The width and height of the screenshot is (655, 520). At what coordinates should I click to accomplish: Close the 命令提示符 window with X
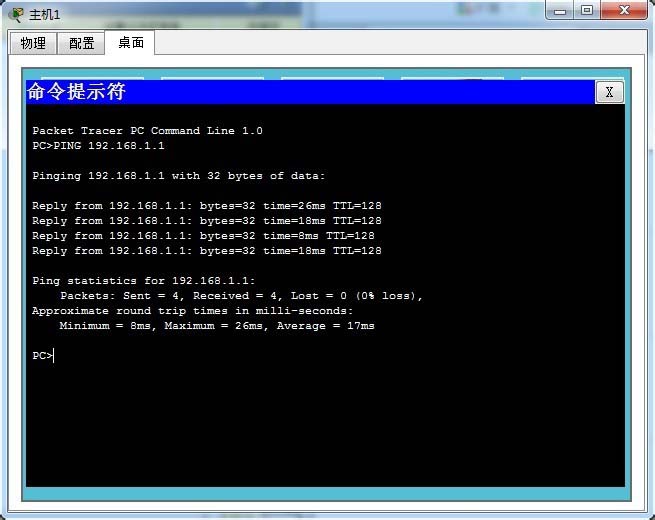pos(609,92)
